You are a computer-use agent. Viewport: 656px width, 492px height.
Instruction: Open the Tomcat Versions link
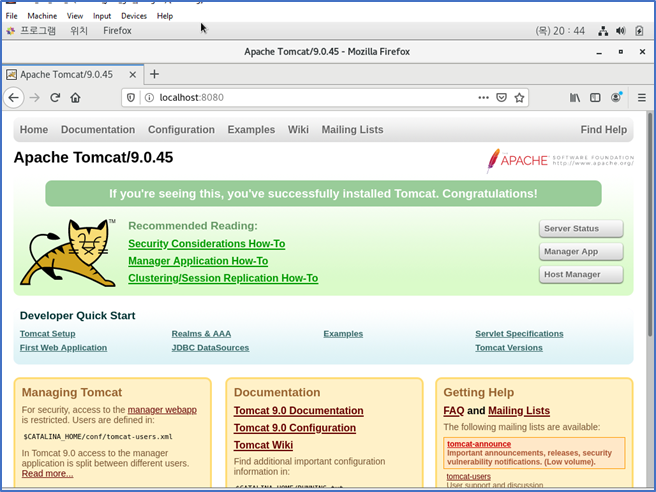click(x=509, y=348)
